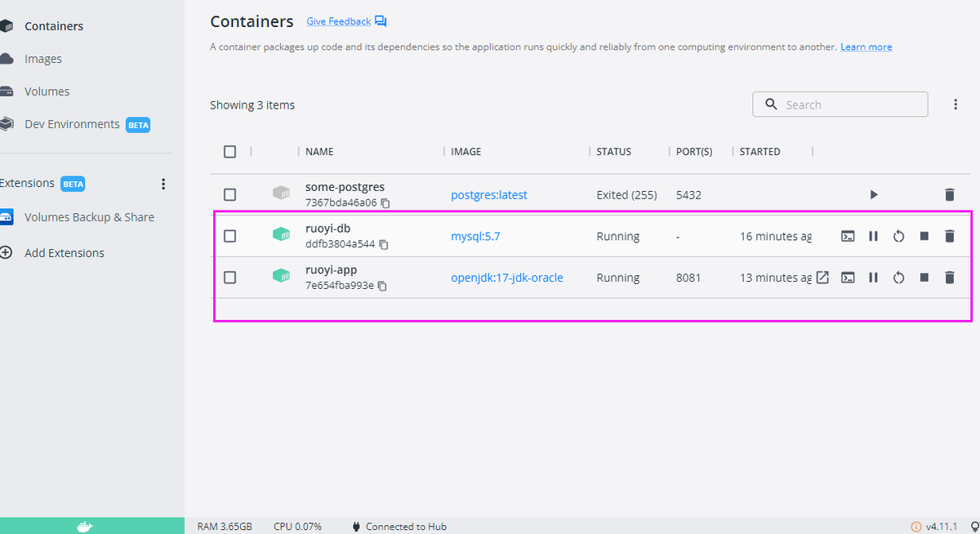The image size is (980, 534).
Task: Copy the some-postgres container ID
Action: [x=385, y=202]
